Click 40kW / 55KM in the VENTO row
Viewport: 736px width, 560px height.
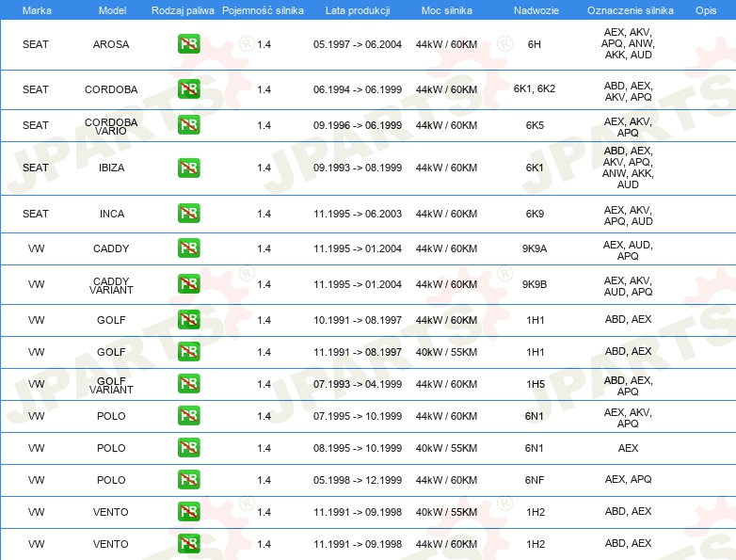pos(446,512)
